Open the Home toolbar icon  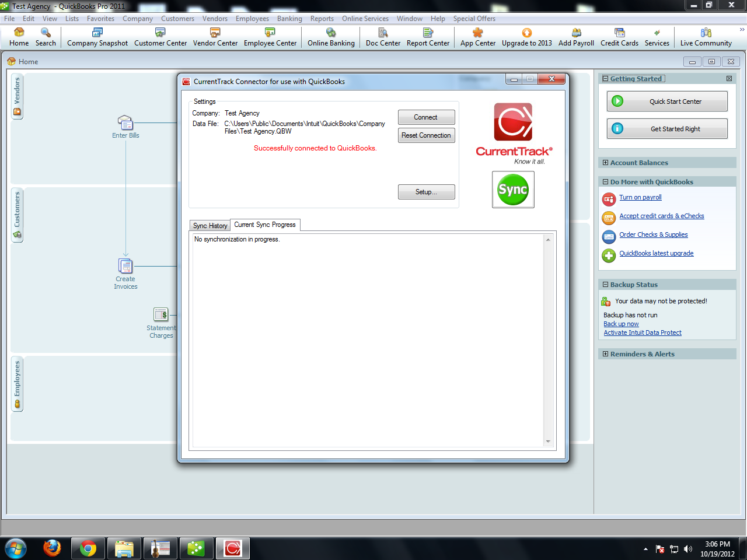tap(19, 37)
